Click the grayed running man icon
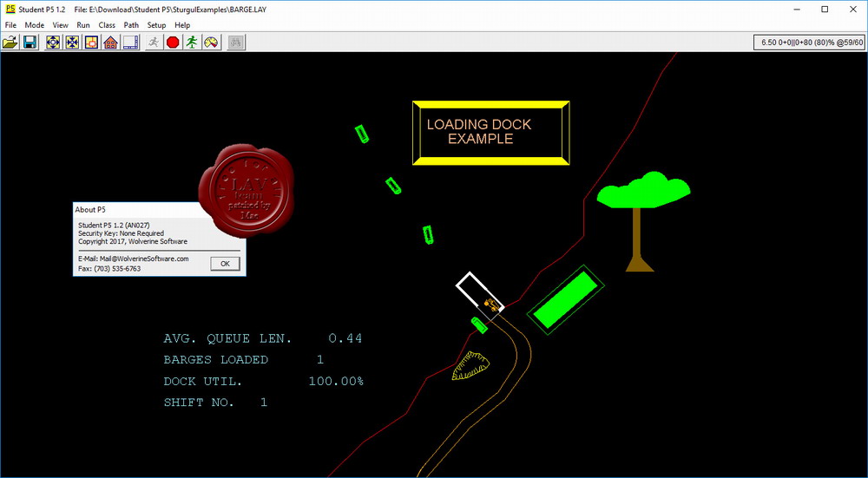This screenshot has height=478, width=868. [154, 42]
